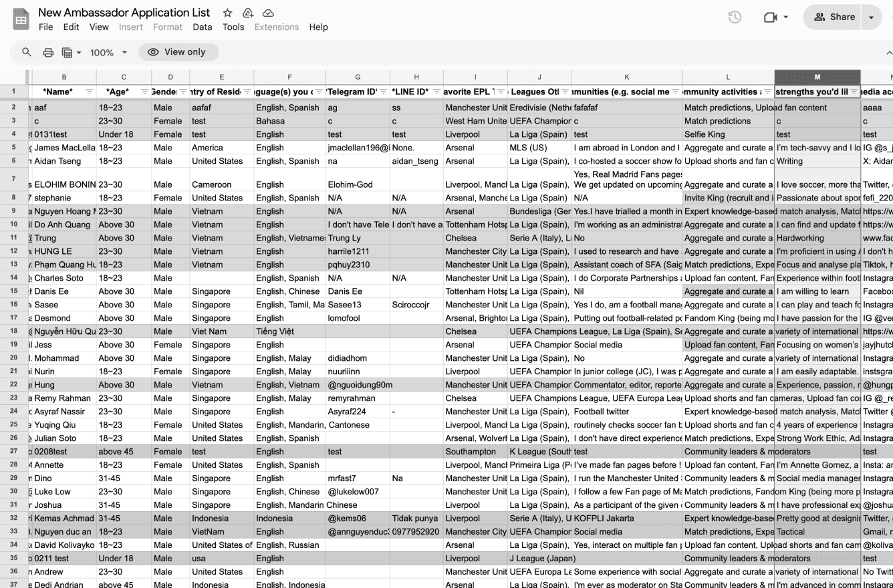
Task: Open the Gender column filter icon
Action: click(182, 92)
